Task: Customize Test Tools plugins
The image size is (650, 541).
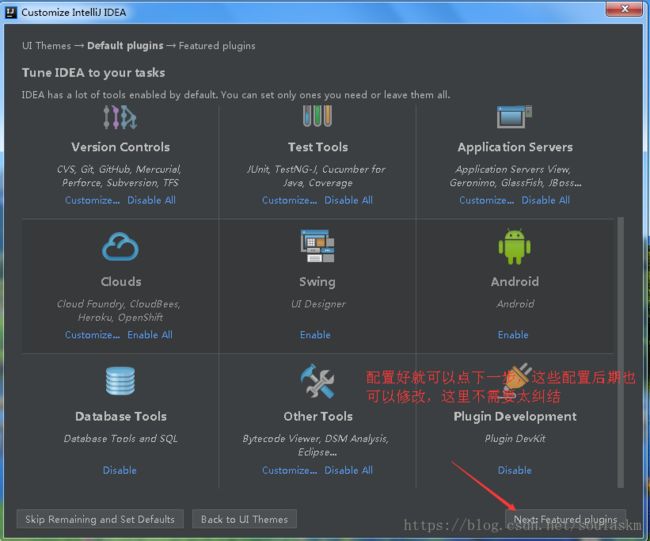Action: pyautogui.click(x=289, y=200)
